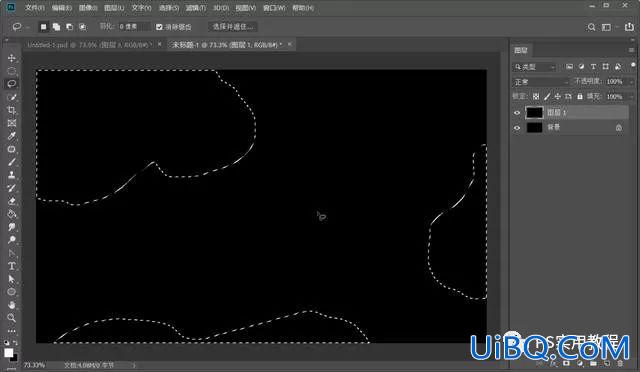The image size is (640, 372).
Task: Select the Zoom tool
Action: click(x=11, y=318)
